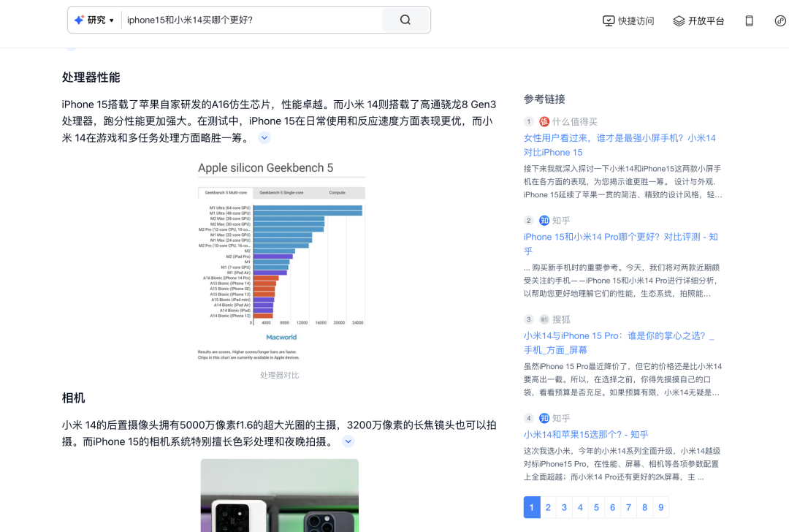Image resolution: width=789 pixels, height=532 pixels.
Task: Open the 研究 mode dropdown
Action: pos(94,20)
